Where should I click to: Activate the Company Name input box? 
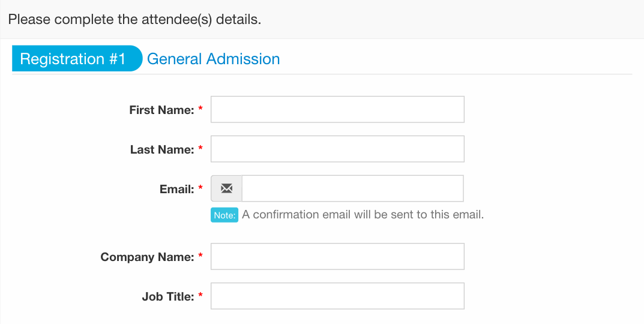click(338, 256)
